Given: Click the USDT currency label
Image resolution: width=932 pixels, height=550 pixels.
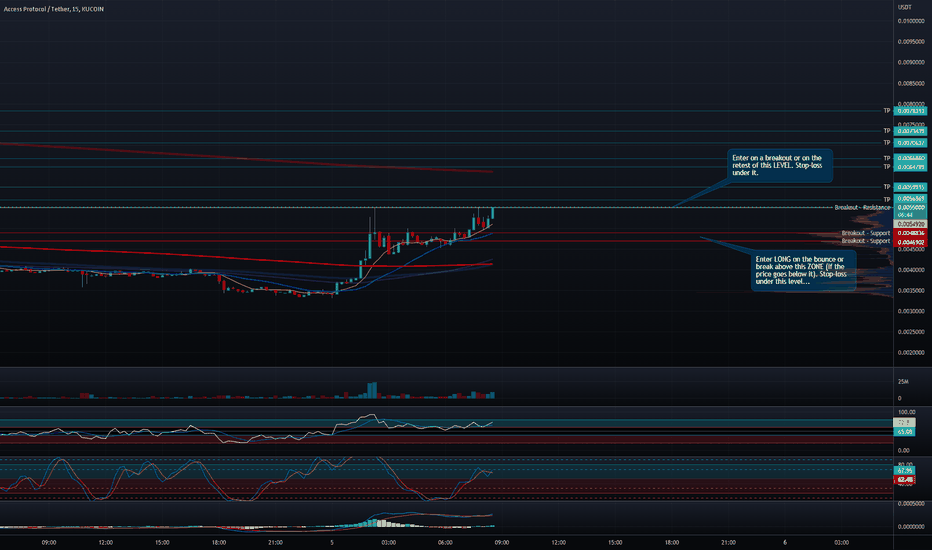Looking at the screenshot, I should 904,7.
